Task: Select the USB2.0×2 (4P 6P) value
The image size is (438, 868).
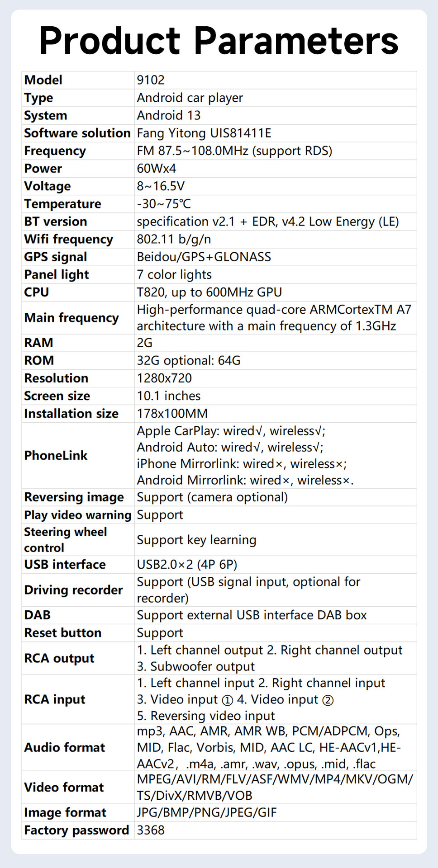Action: point(187,564)
